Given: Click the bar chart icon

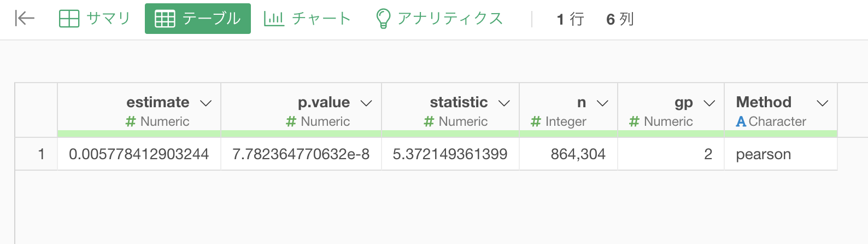Looking at the screenshot, I should (x=274, y=19).
